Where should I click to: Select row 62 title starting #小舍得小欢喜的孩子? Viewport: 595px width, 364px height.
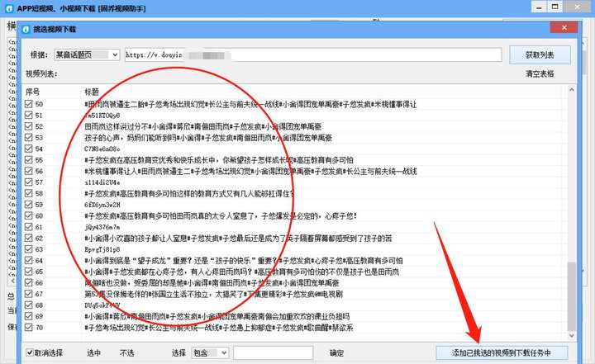click(238, 238)
